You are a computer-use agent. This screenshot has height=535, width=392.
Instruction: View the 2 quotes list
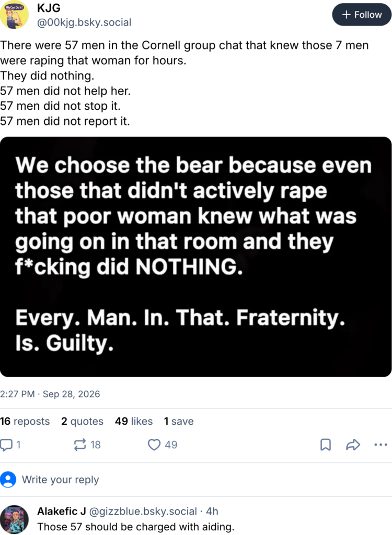[82, 422]
